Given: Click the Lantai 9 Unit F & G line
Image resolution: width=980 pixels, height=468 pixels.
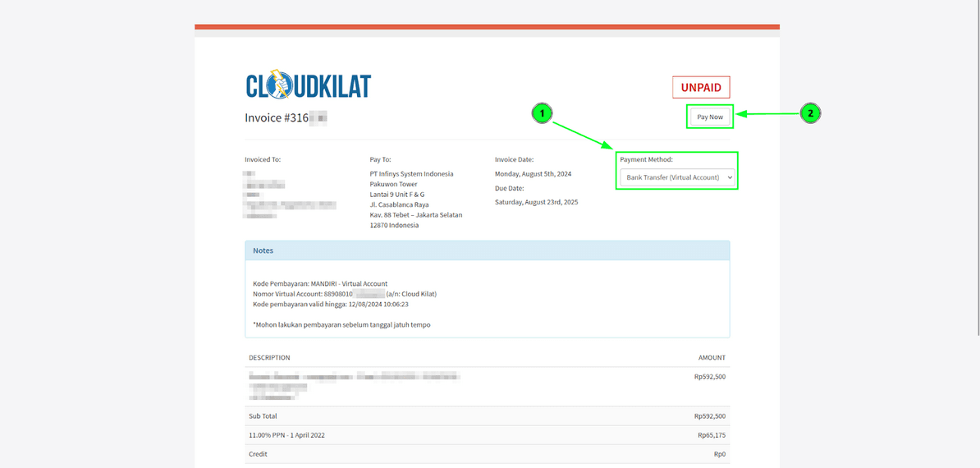Looking at the screenshot, I should coord(397,195).
